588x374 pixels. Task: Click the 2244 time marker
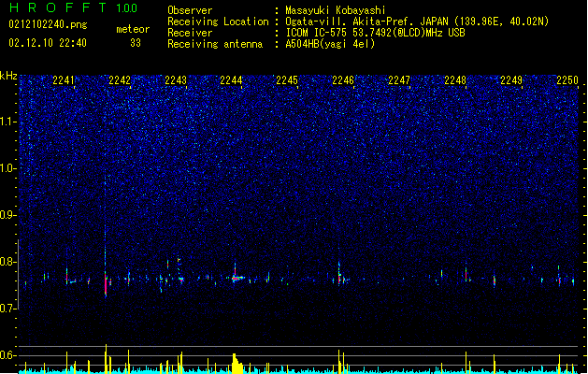[x=231, y=80]
